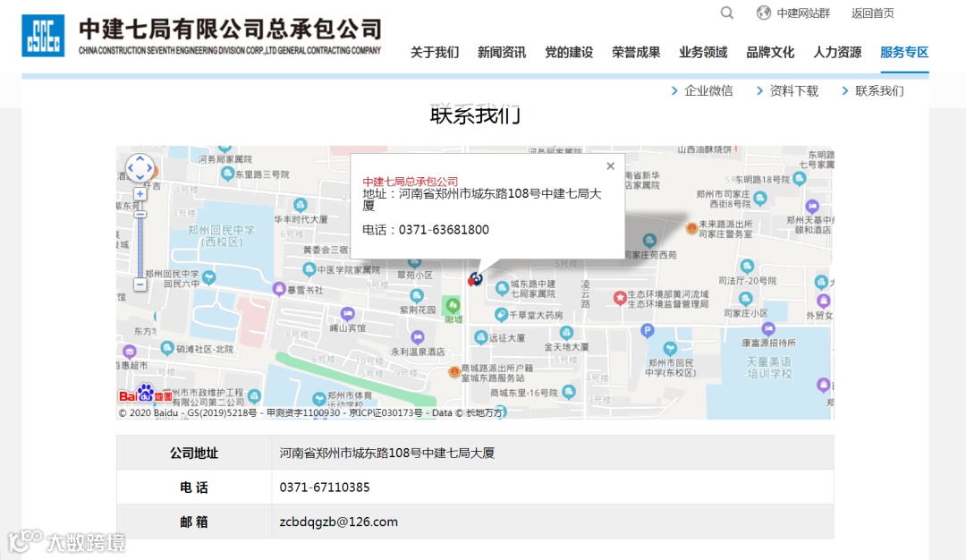Select the 城东路中建七局家属院 marker
The image size is (966, 560).
click(x=502, y=288)
